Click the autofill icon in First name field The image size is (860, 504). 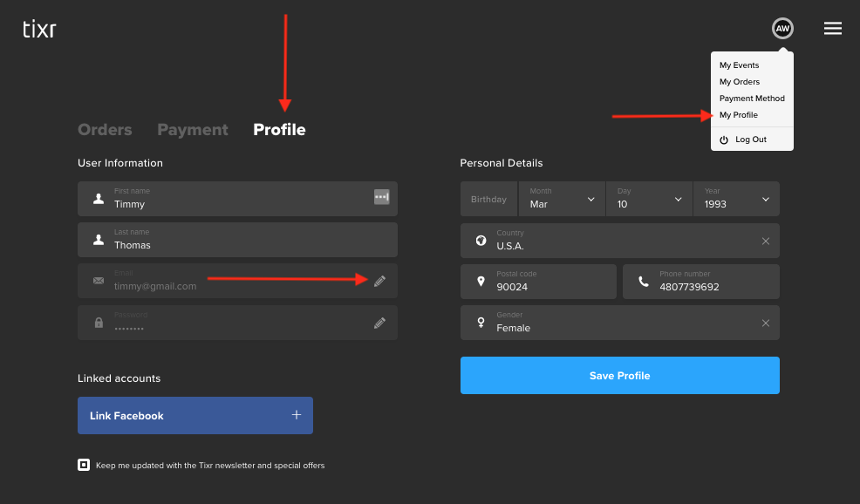point(382,197)
